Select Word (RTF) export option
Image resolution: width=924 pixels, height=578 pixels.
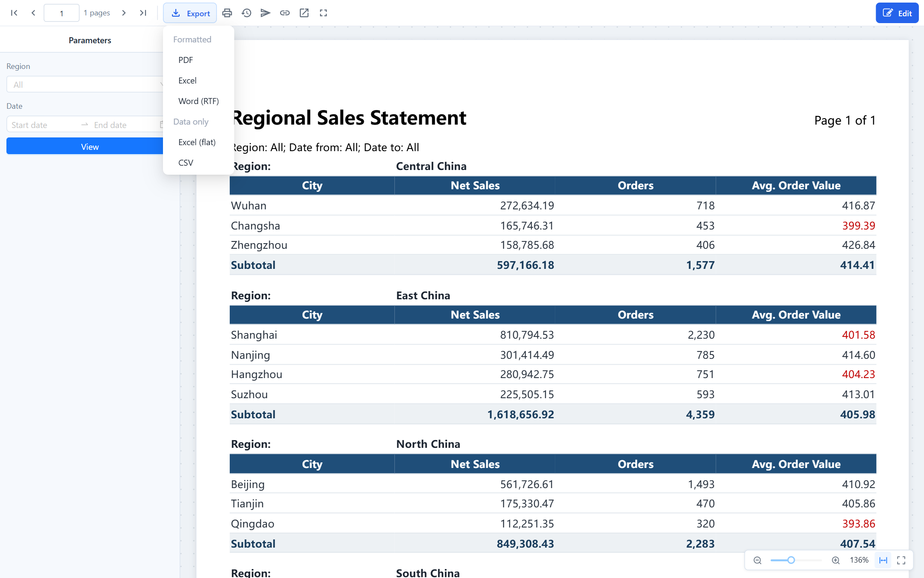click(198, 101)
